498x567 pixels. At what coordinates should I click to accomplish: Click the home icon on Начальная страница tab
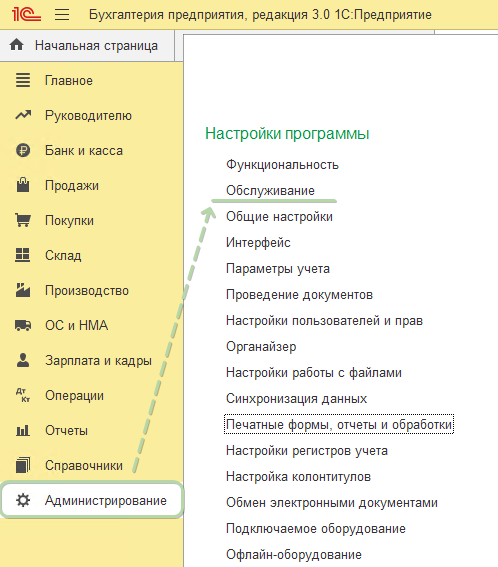click(x=17, y=45)
